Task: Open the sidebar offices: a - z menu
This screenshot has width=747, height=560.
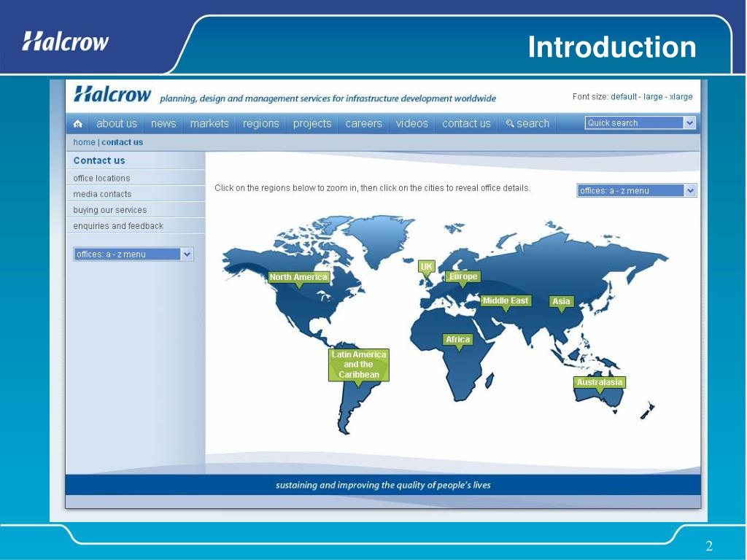Action: tap(133, 254)
